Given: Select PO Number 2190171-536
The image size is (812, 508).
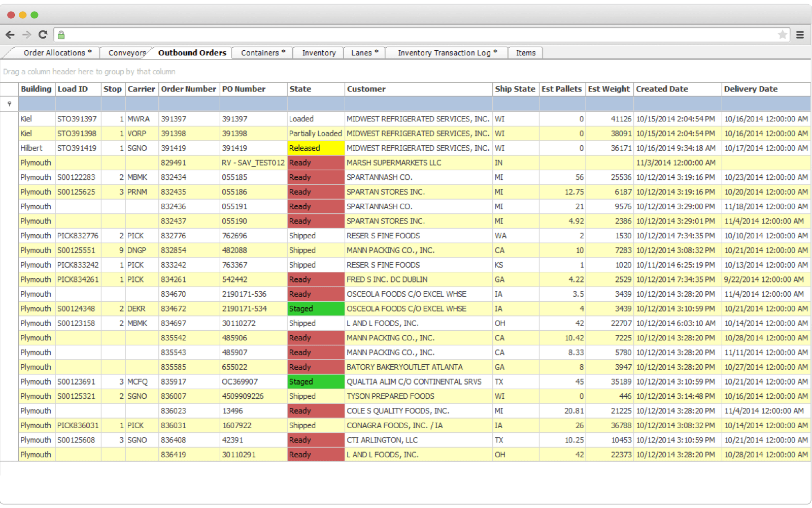Looking at the screenshot, I should [253, 295].
